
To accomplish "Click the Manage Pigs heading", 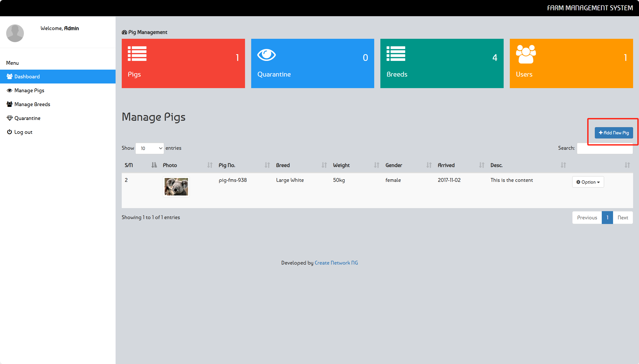I will [x=154, y=117].
